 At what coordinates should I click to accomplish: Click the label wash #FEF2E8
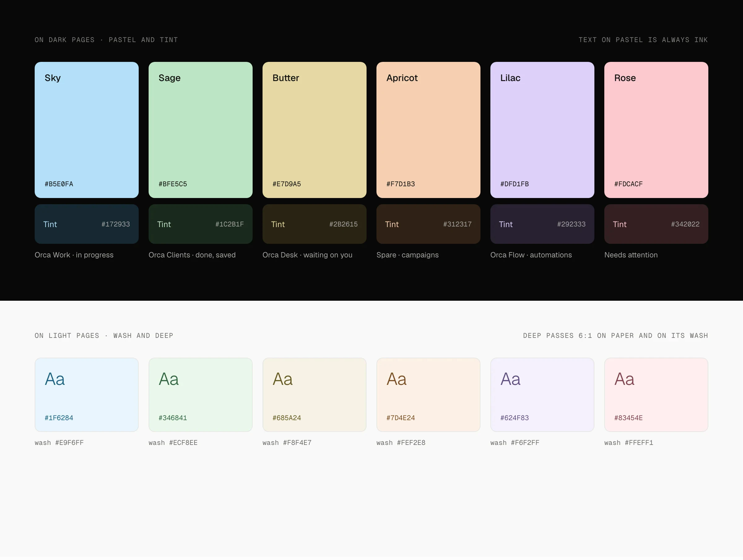coord(401,442)
